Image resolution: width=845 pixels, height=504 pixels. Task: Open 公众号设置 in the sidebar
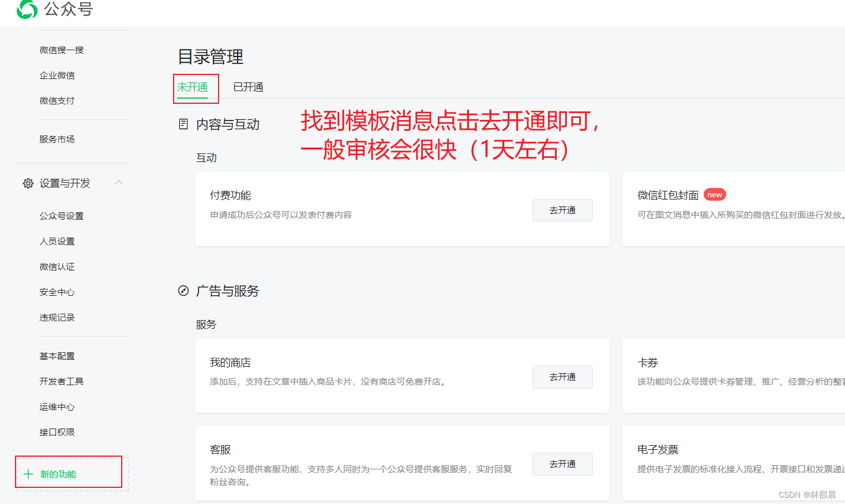[62, 216]
